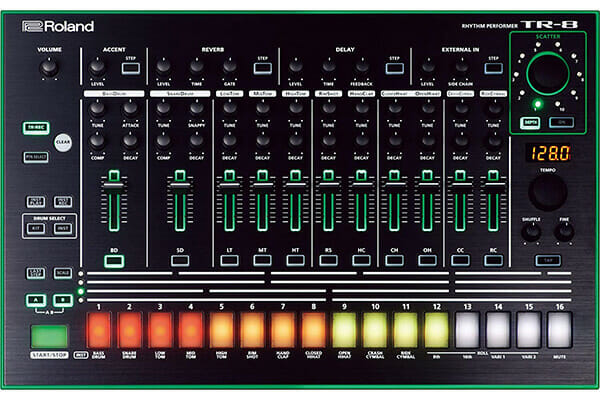Click the SCALE button

tap(63, 273)
